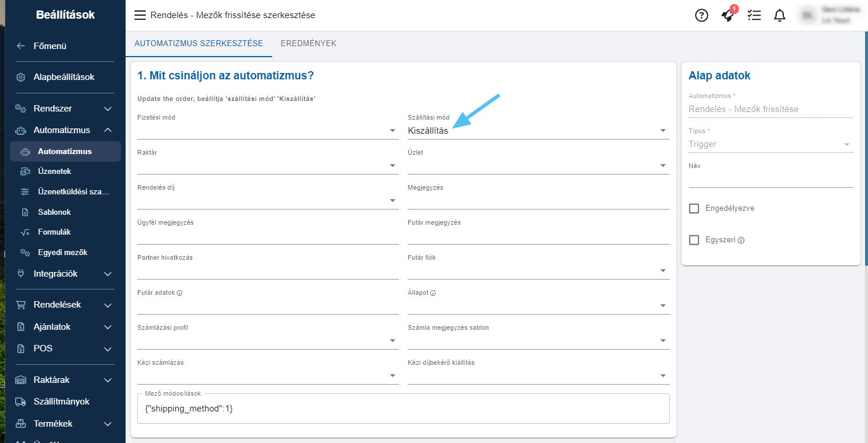
Task: Open the Fizetési mód dropdown
Action: coord(268,131)
